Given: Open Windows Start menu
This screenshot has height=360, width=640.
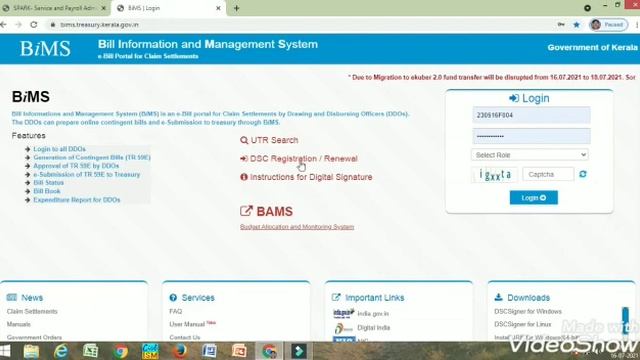Looking at the screenshot, I should point(5,351).
